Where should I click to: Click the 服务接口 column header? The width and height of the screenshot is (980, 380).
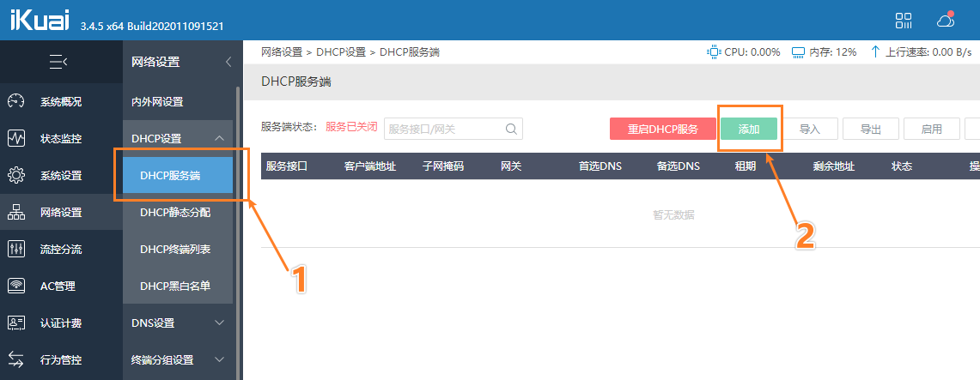coord(287,166)
